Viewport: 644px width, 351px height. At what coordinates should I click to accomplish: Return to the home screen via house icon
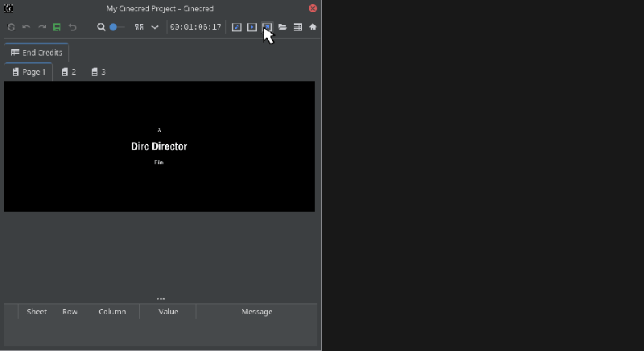tap(313, 27)
